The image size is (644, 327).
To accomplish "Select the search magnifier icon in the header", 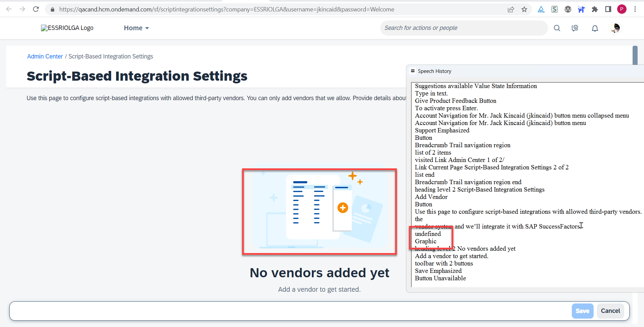I will pos(557,28).
